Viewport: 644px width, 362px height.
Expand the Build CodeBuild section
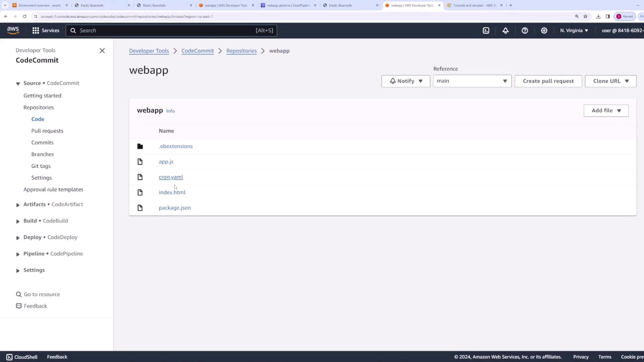pyautogui.click(x=18, y=221)
